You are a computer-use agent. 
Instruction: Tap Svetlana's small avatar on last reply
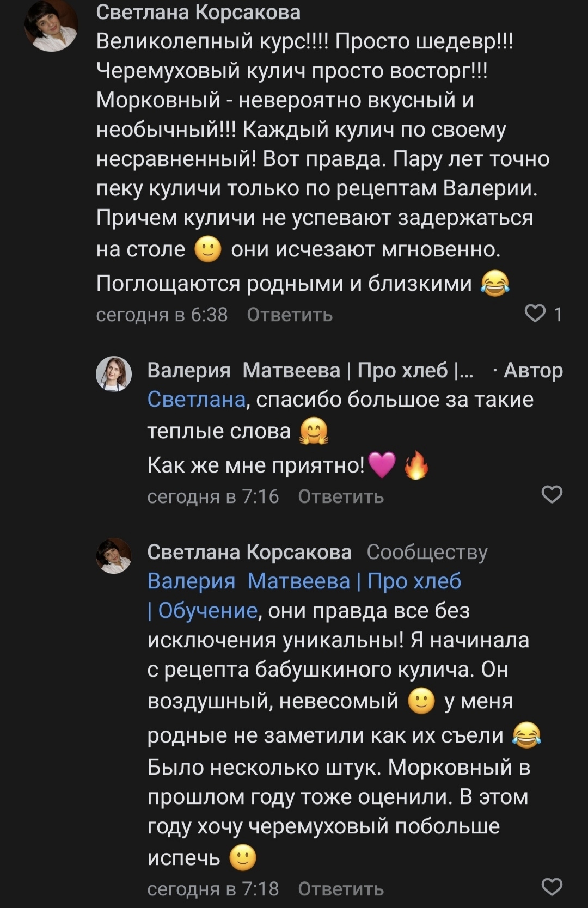tap(114, 555)
